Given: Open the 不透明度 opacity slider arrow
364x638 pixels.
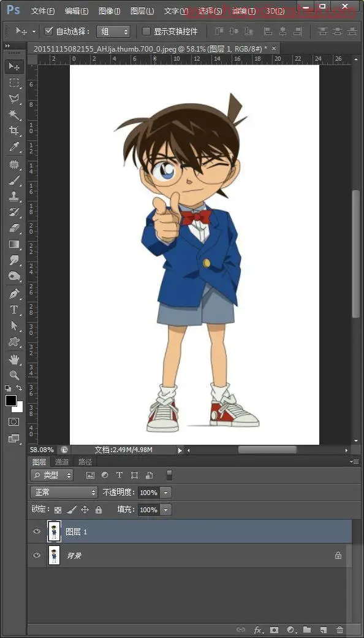Looking at the screenshot, I should coord(165,493).
